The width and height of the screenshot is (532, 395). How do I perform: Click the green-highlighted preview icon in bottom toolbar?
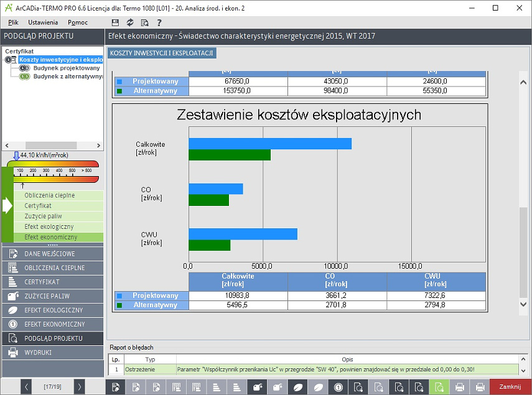tap(439, 387)
